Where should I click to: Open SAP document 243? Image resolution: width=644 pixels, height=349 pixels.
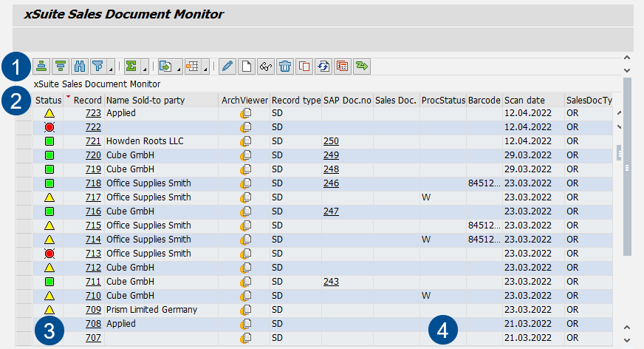click(331, 282)
